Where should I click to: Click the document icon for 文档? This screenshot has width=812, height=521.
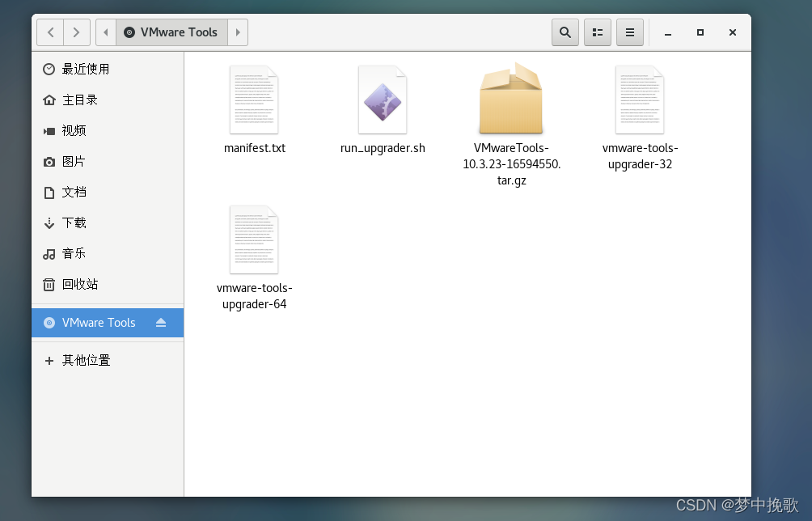(49, 193)
